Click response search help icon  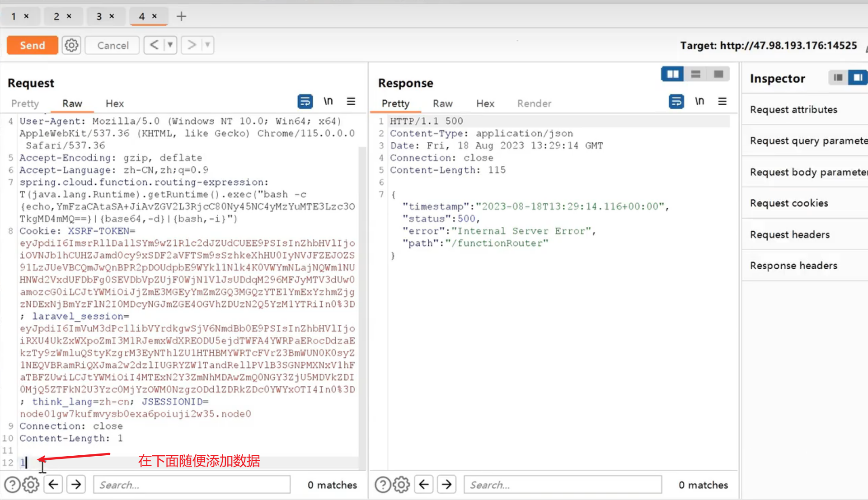[x=383, y=485]
